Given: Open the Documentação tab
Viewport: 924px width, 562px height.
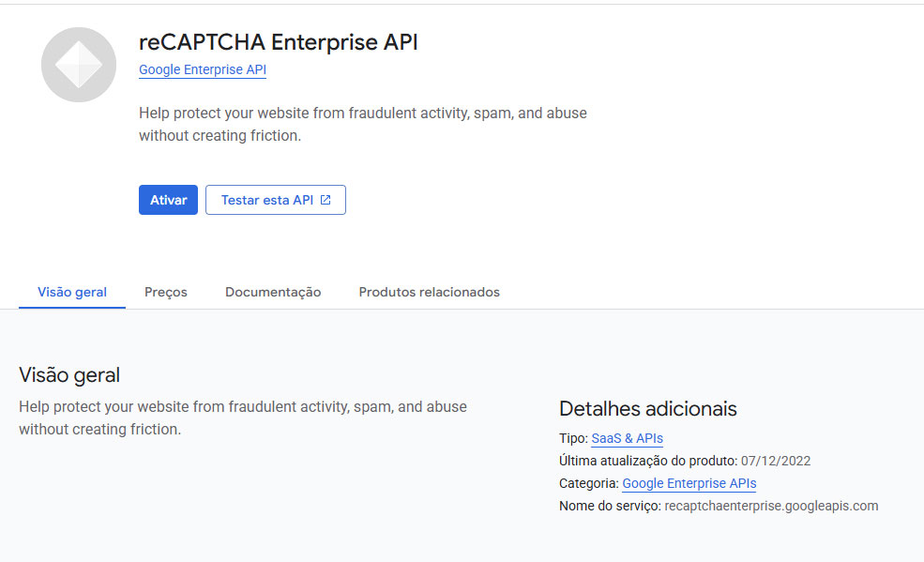Looking at the screenshot, I should pyautogui.click(x=273, y=292).
